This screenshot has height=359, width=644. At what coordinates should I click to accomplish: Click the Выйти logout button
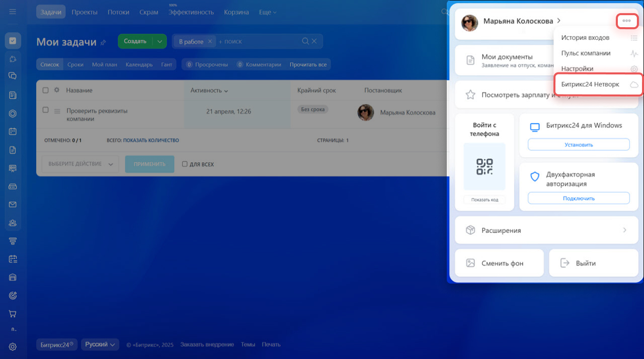pyautogui.click(x=594, y=263)
